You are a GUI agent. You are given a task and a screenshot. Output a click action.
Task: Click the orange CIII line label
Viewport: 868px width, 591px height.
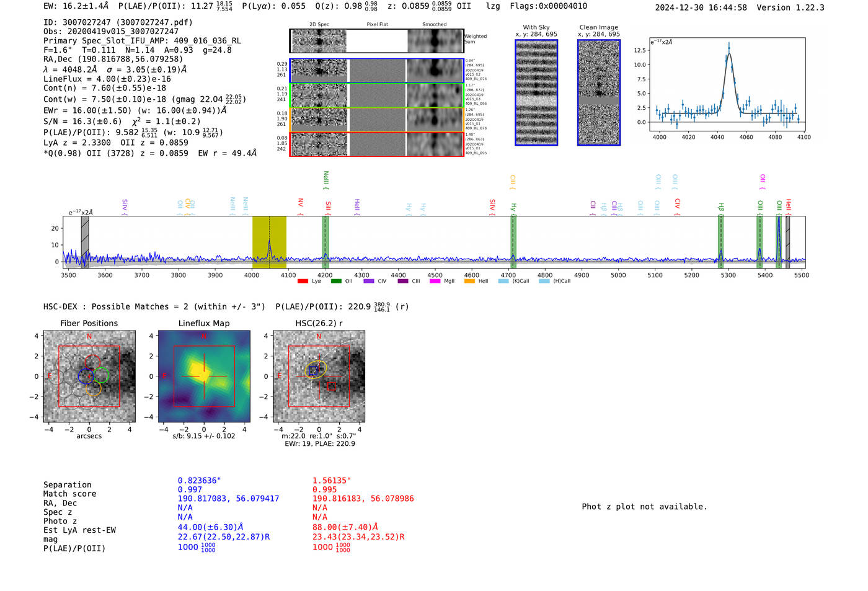point(513,182)
